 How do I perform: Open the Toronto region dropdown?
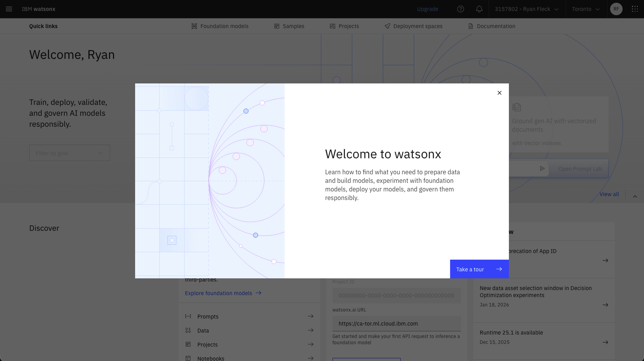click(586, 9)
